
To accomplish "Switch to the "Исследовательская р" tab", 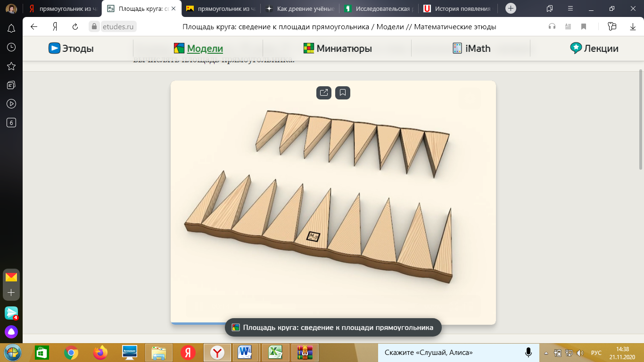I will tap(379, 8).
